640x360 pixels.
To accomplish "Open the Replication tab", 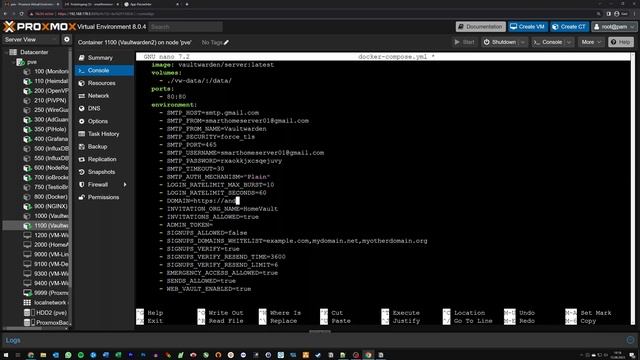I will pos(102,159).
